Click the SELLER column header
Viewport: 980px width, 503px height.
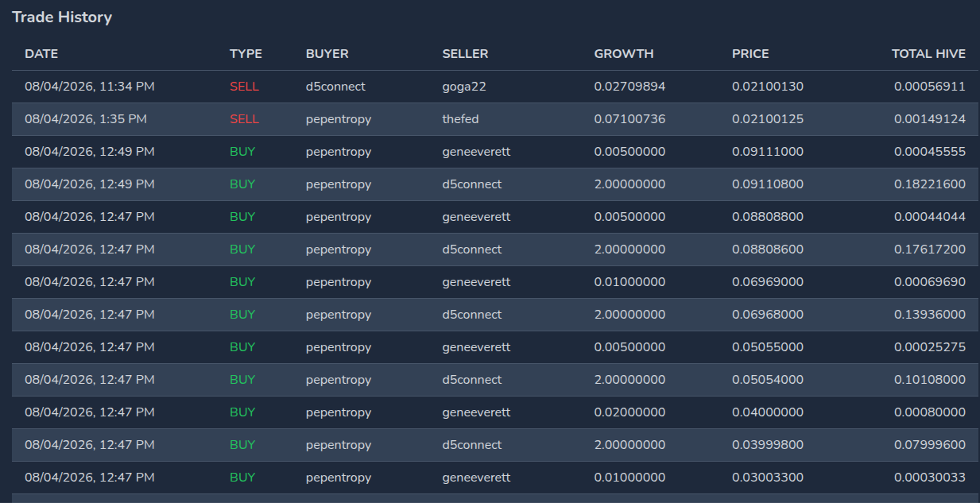[465, 54]
